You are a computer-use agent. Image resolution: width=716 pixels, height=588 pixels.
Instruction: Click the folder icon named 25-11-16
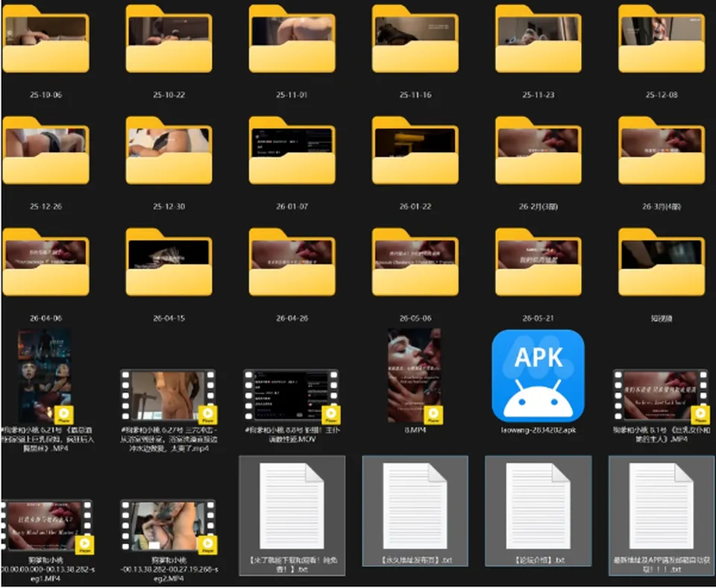point(415,39)
